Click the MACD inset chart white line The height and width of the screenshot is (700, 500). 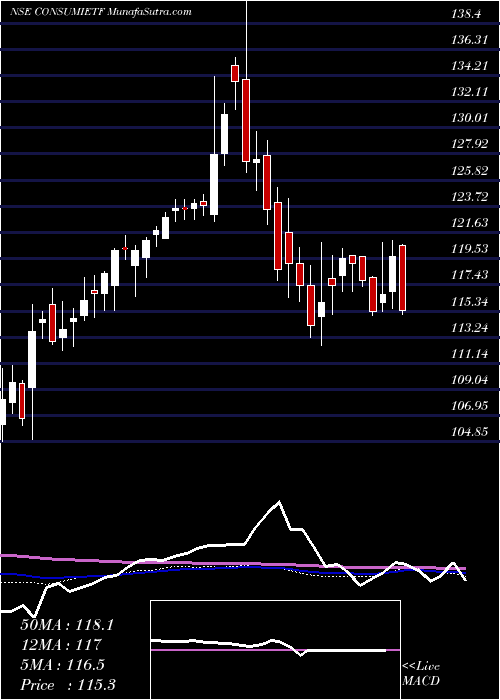click(x=268, y=646)
